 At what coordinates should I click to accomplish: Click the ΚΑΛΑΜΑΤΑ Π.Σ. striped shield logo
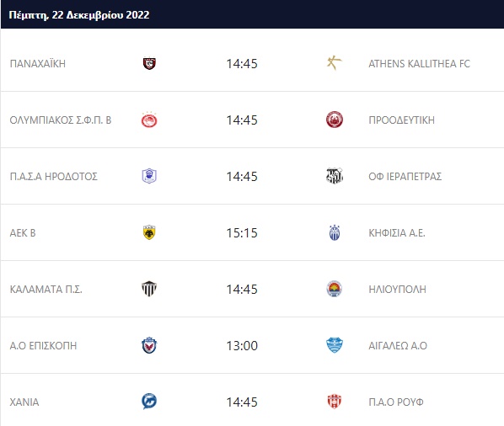(x=149, y=289)
